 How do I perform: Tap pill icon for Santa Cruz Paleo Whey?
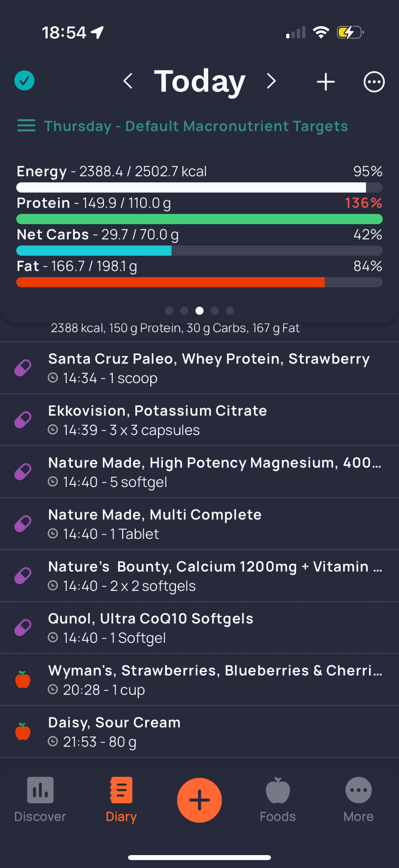[x=23, y=367]
